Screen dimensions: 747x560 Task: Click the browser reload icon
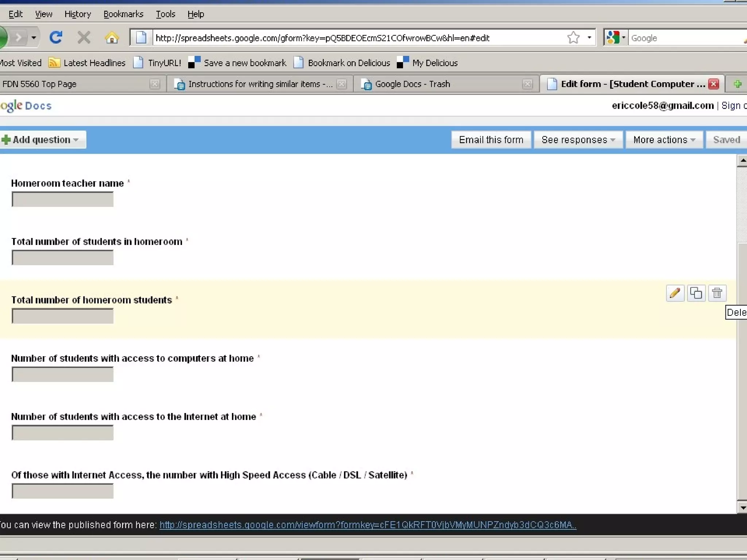[56, 38]
